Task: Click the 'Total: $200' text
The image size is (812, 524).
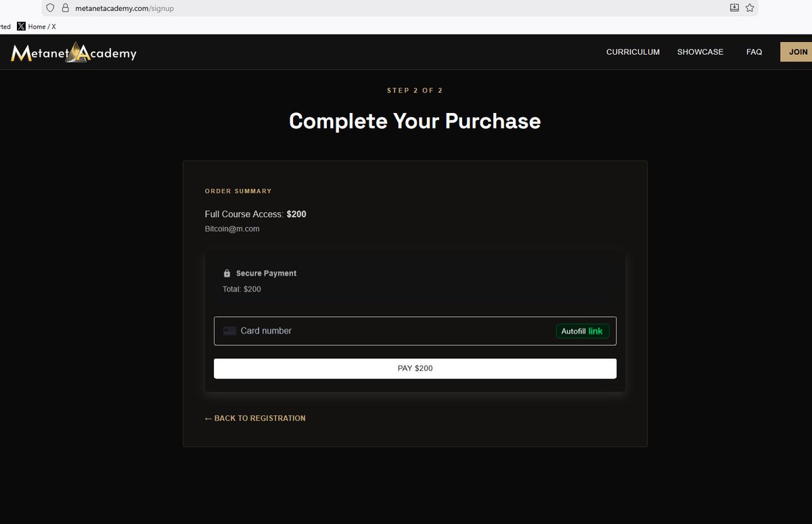Action: click(x=242, y=289)
